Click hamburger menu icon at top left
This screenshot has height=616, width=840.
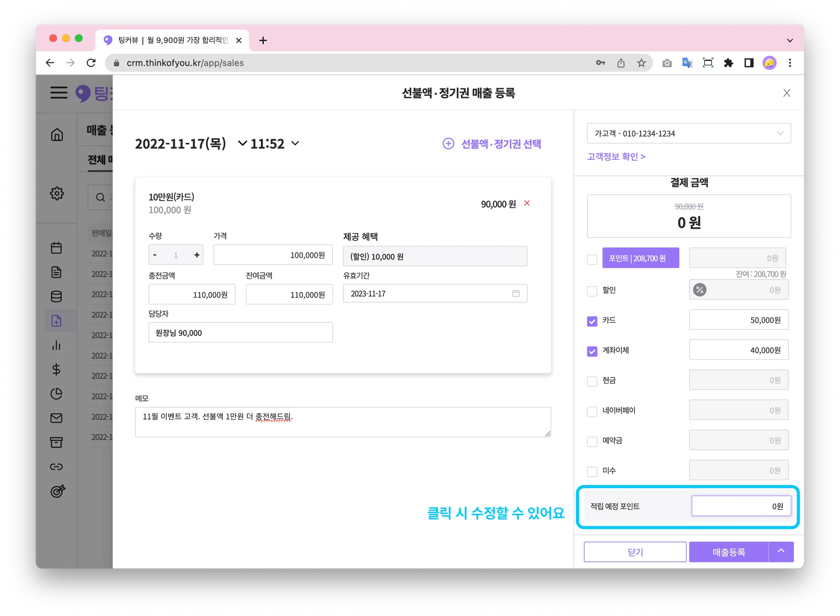point(59,93)
